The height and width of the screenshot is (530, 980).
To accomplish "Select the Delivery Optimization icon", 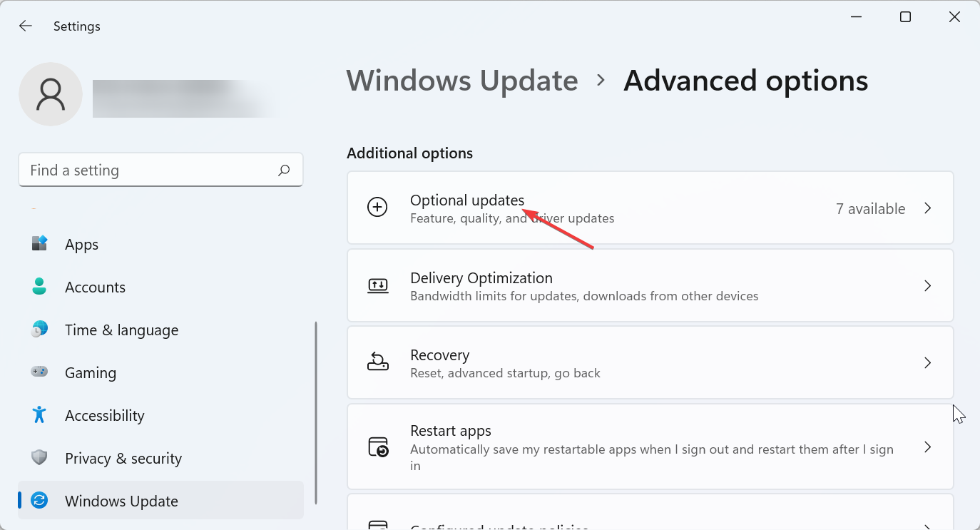I will click(x=377, y=285).
